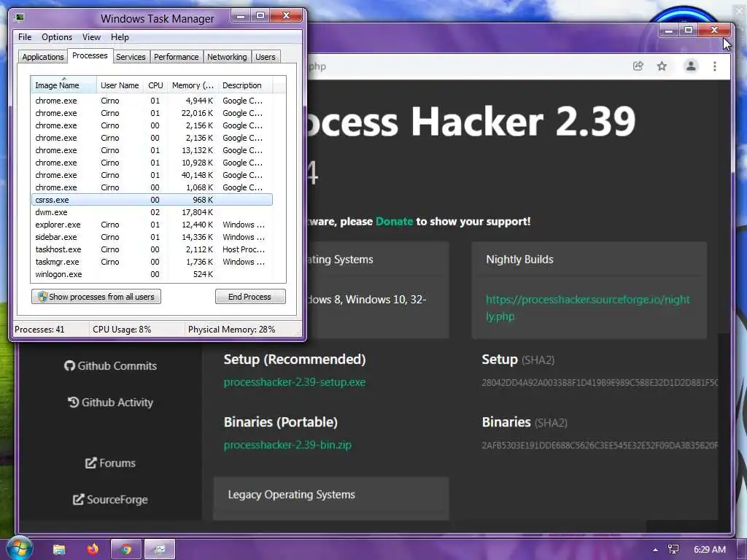
Task: Select the chrome.exe row using 1,068 K
Action: tap(152, 187)
